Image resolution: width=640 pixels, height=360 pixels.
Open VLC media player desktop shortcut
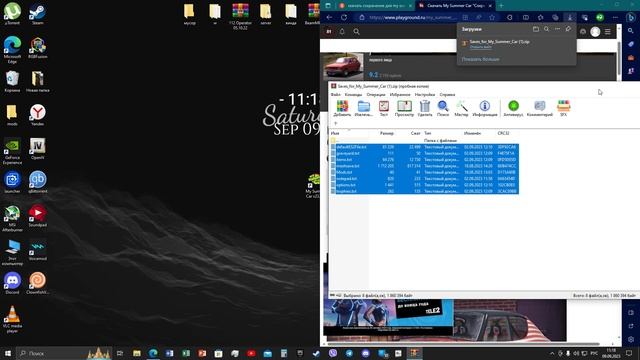[12, 319]
